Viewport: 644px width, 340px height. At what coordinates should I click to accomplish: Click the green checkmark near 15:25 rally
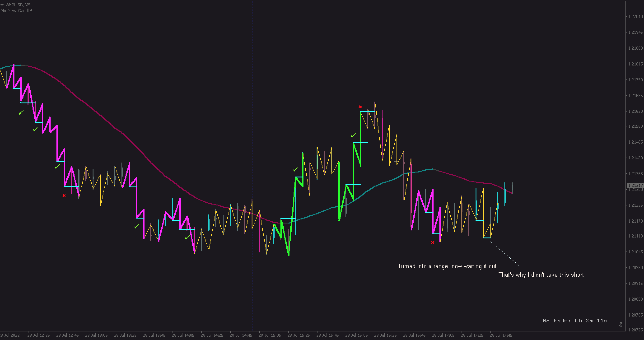coord(295,170)
